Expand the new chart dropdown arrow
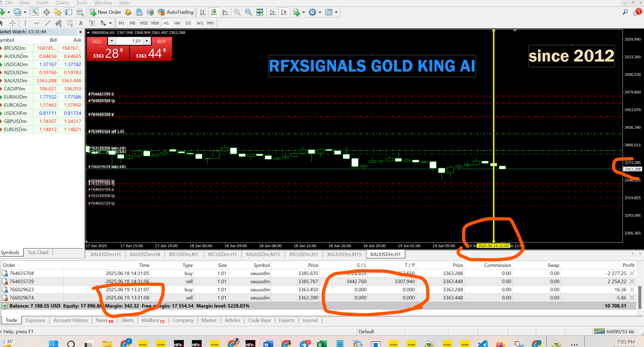 click(9, 12)
